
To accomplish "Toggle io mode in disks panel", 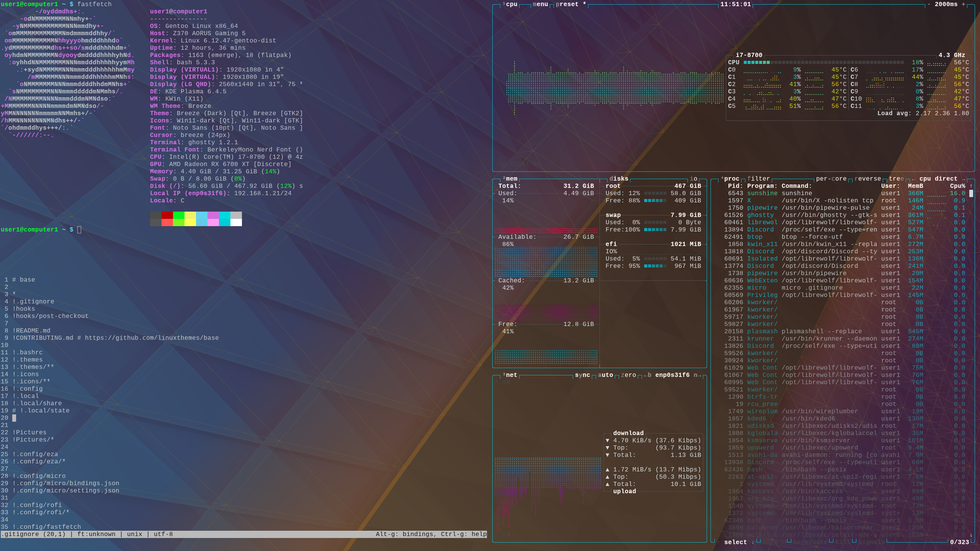I will tap(694, 179).
